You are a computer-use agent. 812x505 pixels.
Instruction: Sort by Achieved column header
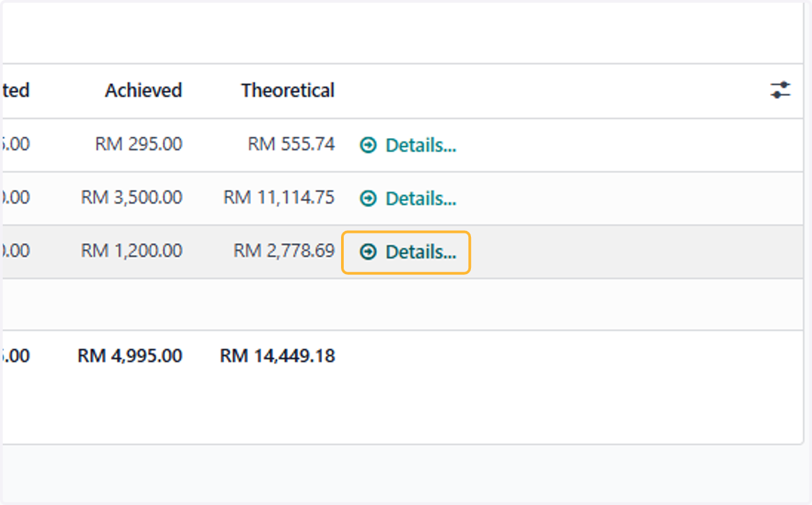[x=143, y=91]
